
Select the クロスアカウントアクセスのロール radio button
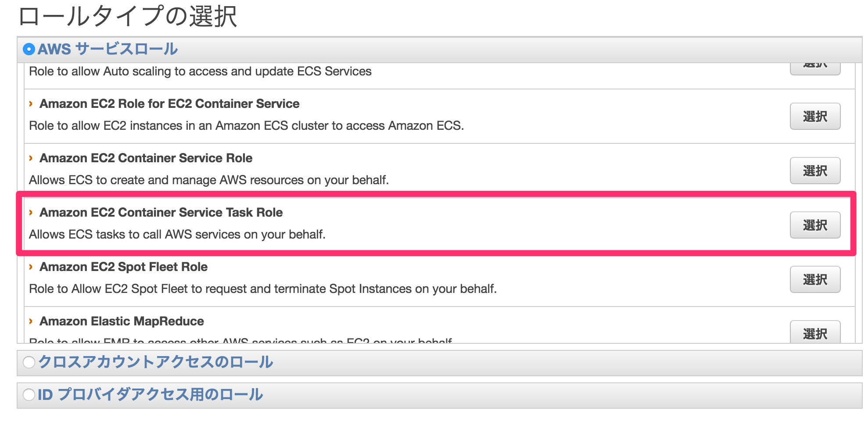pos(29,362)
